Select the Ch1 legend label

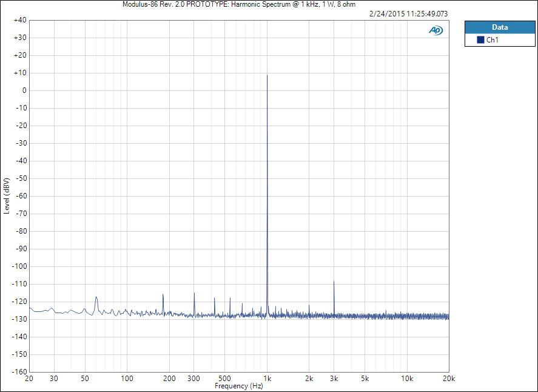[x=493, y=40]
